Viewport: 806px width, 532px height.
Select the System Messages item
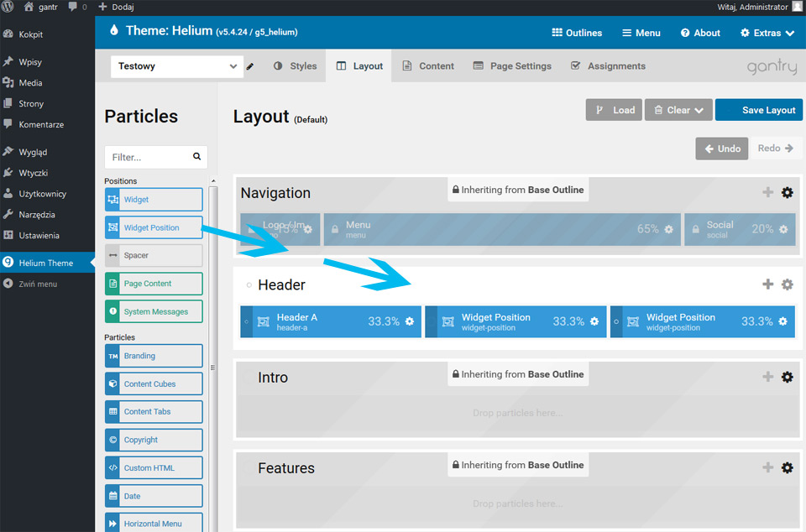(154, 311)
